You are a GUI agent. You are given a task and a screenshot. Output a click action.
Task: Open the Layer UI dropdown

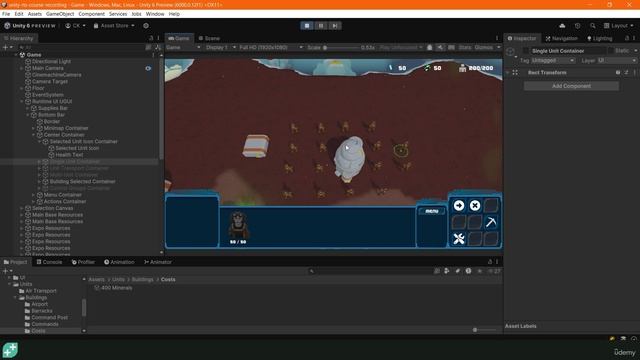[x=617, y=60]
